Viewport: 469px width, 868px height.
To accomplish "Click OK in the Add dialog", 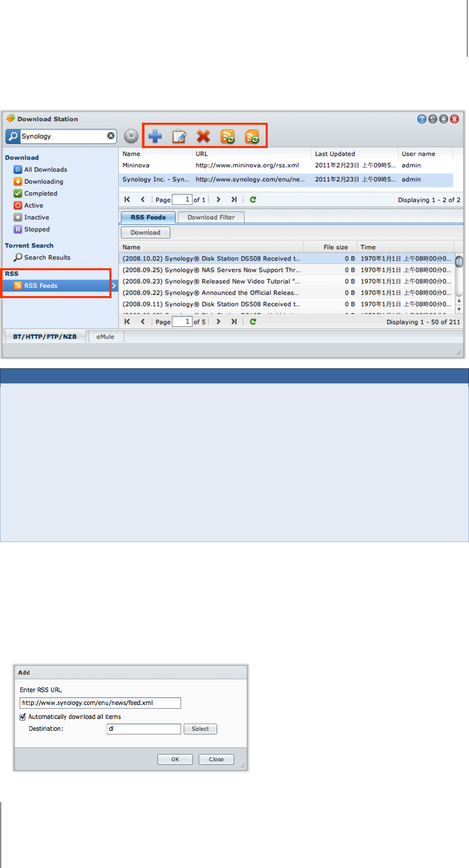I will pyautogui.click(x=175, y=759).
